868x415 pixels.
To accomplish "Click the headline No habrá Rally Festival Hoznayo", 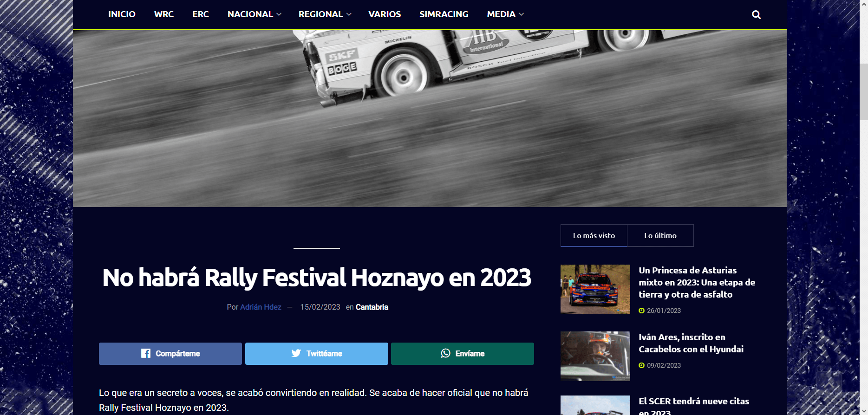I will (317, 278).
